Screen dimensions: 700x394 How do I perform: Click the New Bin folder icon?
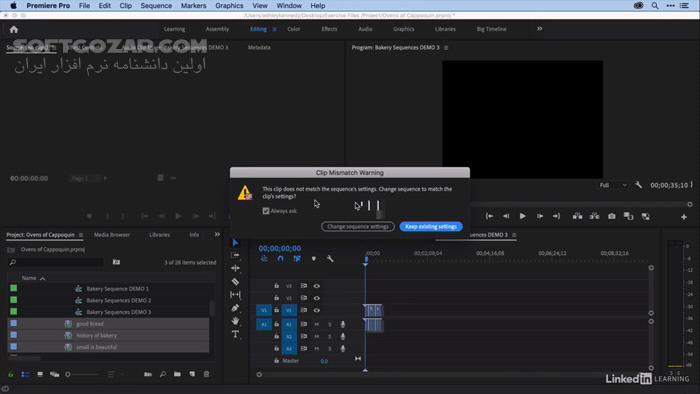177,374
